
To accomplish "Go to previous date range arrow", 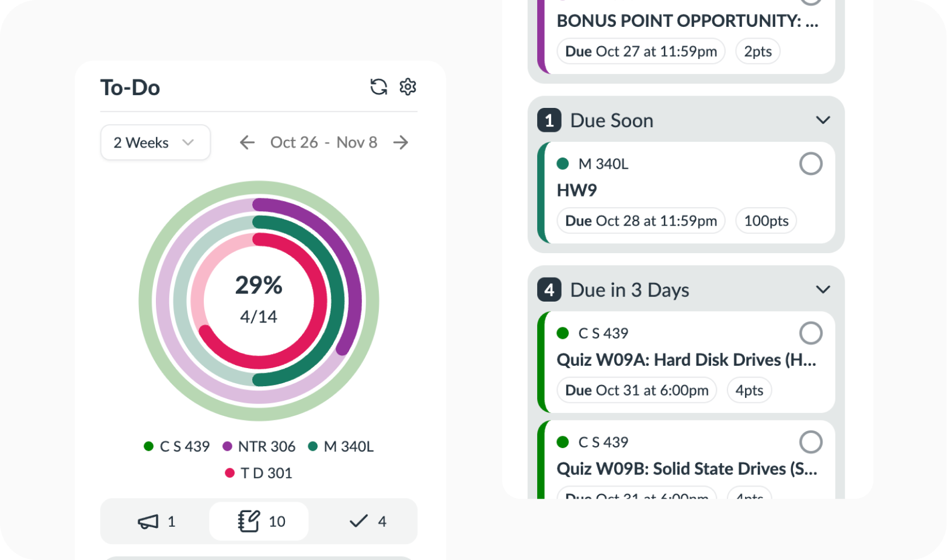I will click(247, 142).
